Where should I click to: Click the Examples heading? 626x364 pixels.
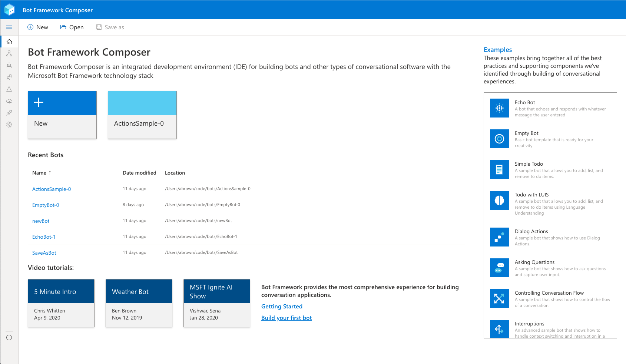tap(498, 50)
